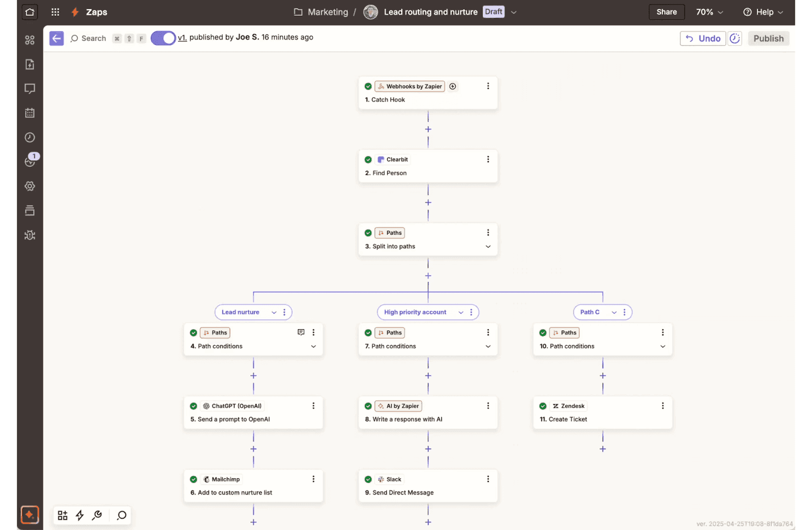Open the Marketing folder breadcrumb link
Screen dimensions: 812x530
tap(327, 12)
